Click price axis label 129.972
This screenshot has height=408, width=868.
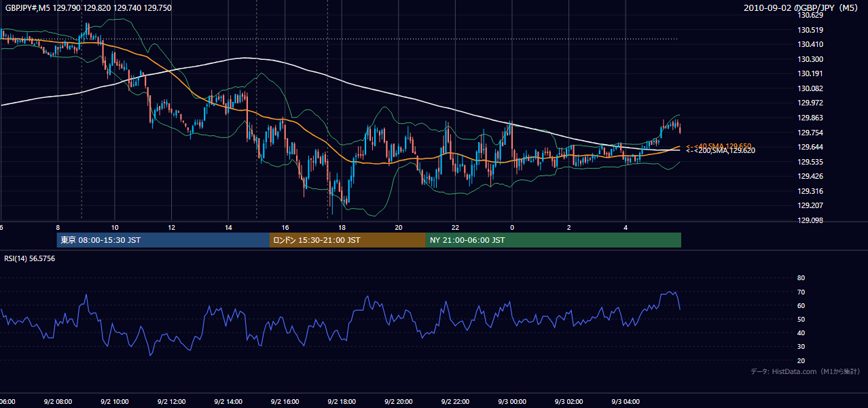(810, 103)
